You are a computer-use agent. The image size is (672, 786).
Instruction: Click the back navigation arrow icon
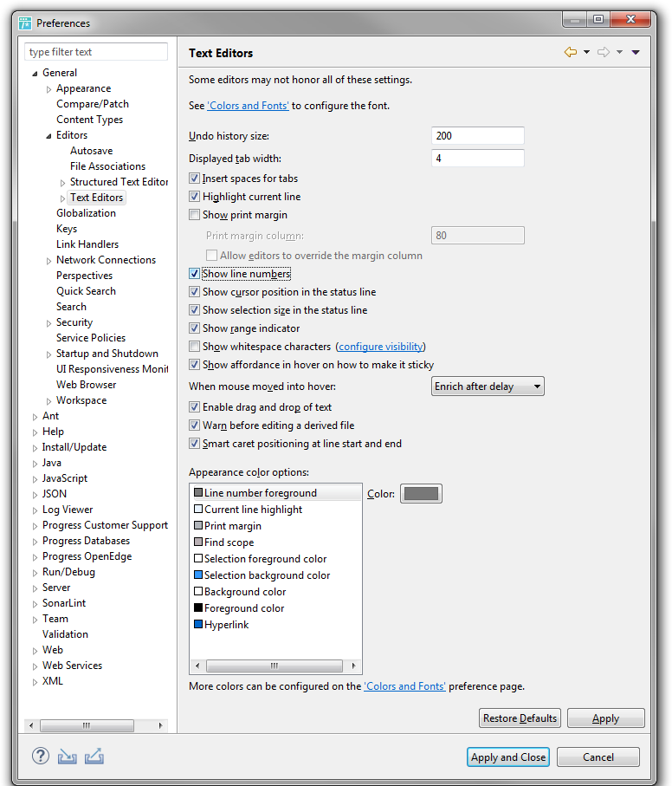[x=571, y=52]
